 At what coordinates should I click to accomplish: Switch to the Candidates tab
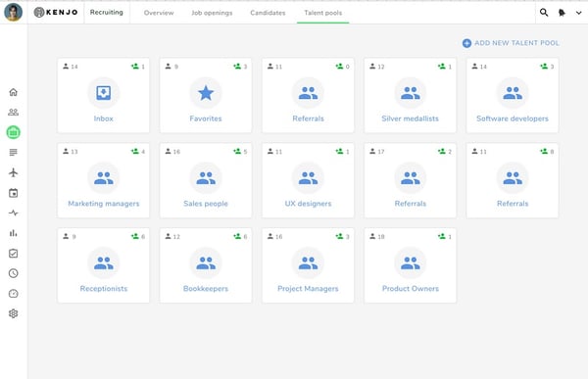(268, 13)
